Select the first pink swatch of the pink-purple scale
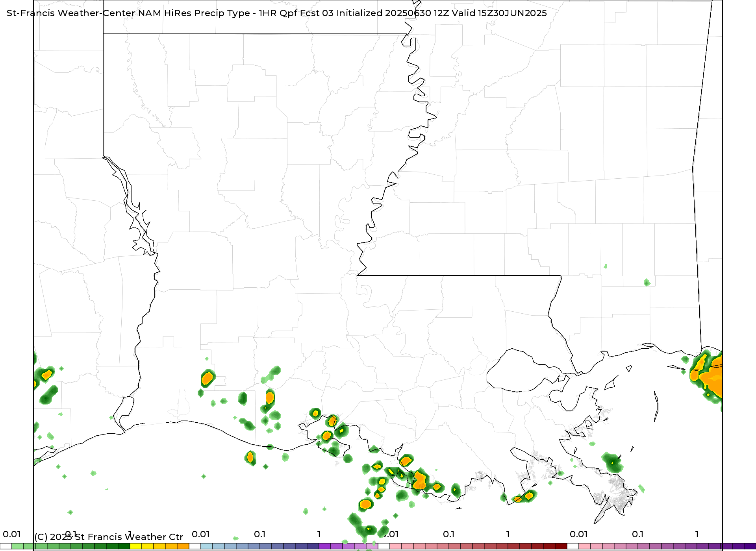Screen dimensions: 756x551 pyautogui.click(x=585, y=546)
